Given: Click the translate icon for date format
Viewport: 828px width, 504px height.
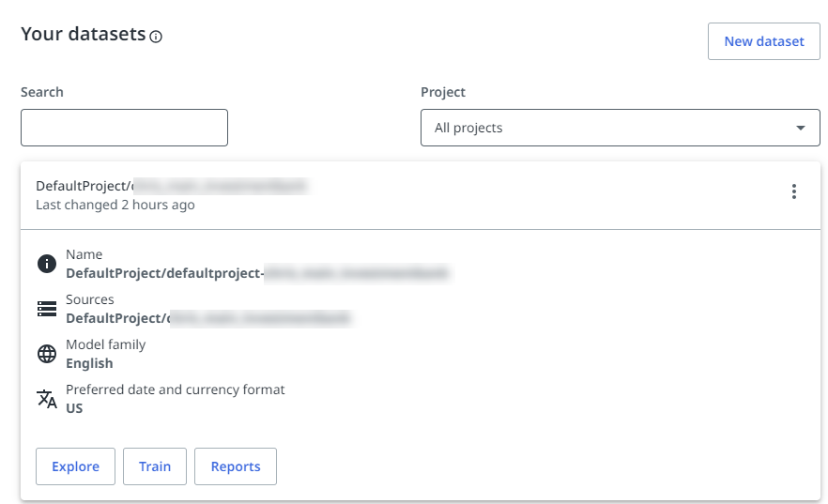Looking at the screenshot, I should click(47, 399).
